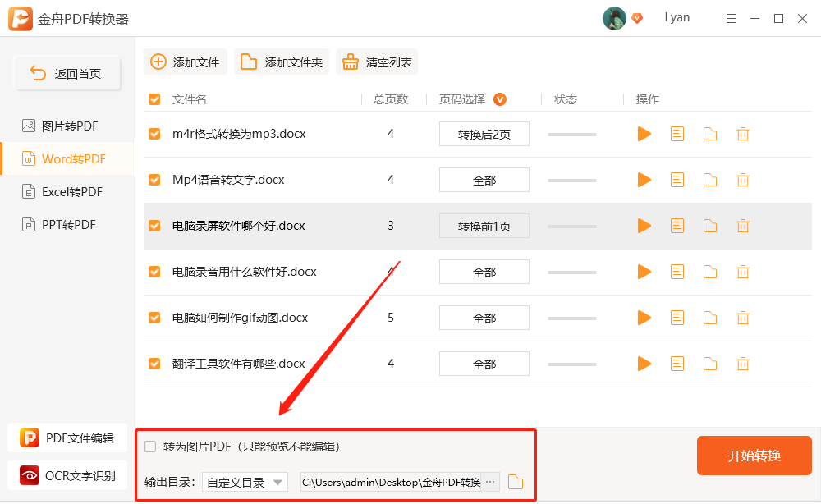Open document icon for m4r格式转换为mp3.docx
The height and width of the screenshot is (504, 821).
coord(677,134)
